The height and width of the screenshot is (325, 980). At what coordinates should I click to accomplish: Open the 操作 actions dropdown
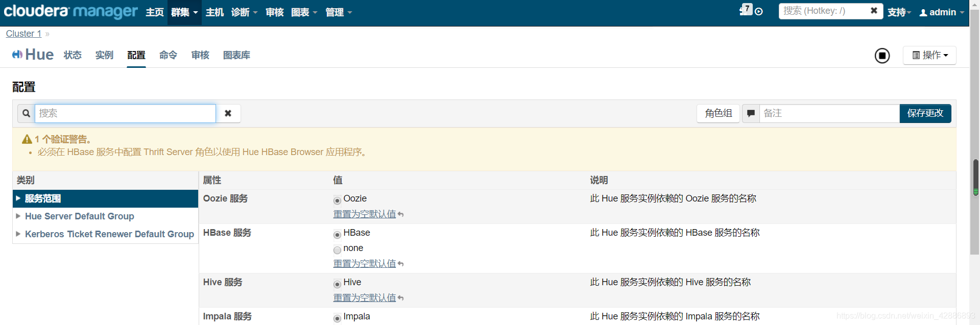929,55
